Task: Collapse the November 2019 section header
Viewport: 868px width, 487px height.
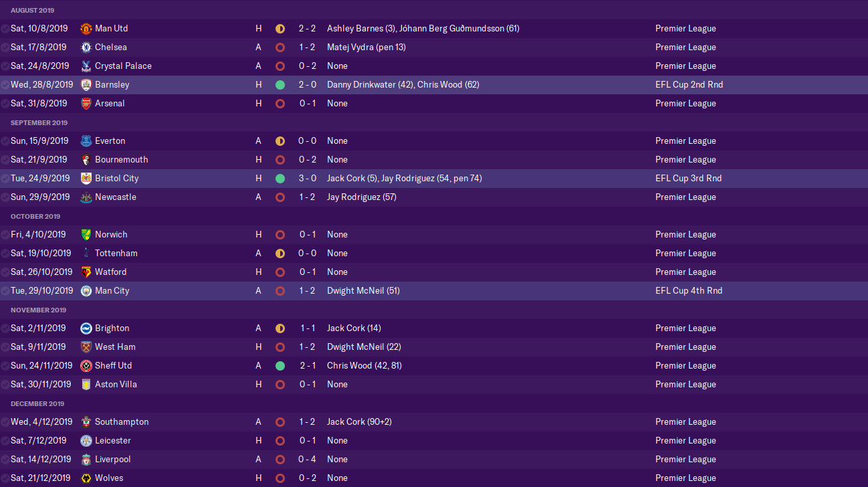Action: (38, 310)
